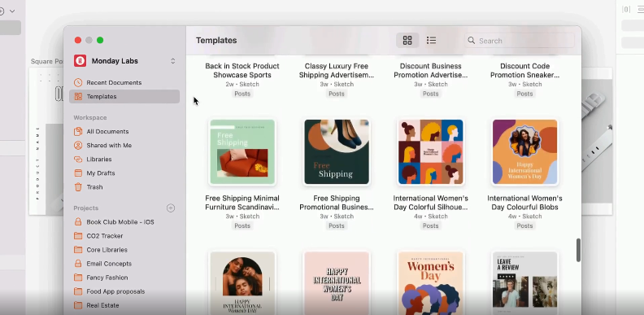Open My Drafts in sidebar
Viewport: 644px width, 315px height.
124,173
